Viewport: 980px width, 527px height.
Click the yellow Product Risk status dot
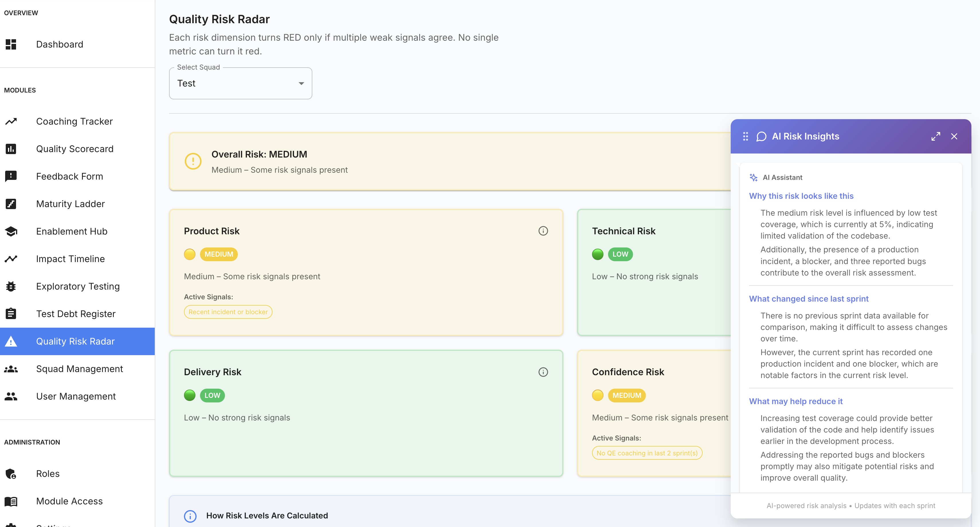tap(189, 254)
